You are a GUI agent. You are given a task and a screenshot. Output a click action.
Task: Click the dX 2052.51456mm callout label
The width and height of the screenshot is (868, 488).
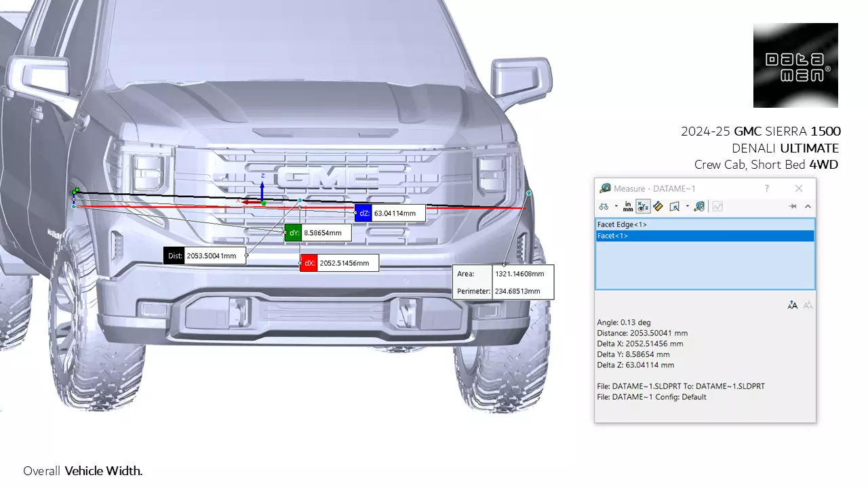pos(339,263)
